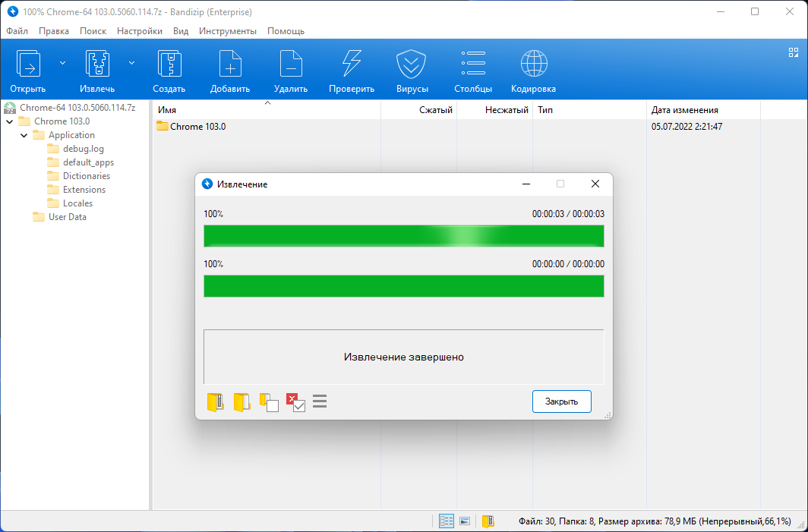Screen dimensions: 808x532
Task: Sort by the Сжатый column header
Action: (x=419, y=110)
